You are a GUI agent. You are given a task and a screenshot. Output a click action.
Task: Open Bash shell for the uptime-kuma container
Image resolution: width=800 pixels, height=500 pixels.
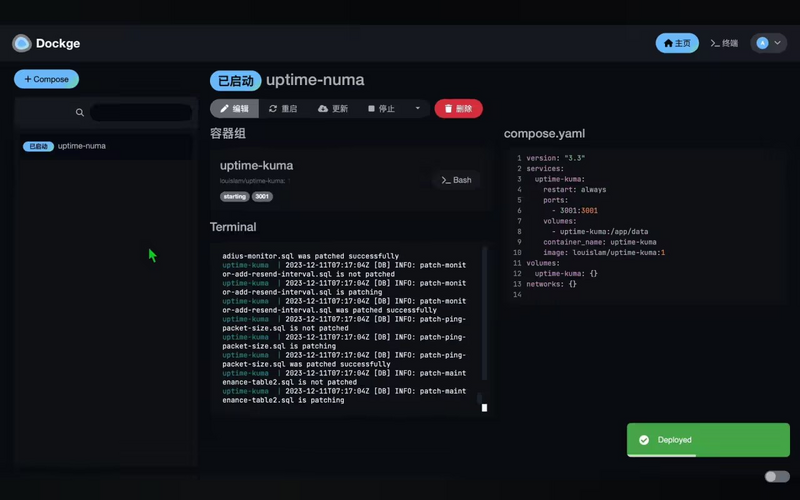[x=456, y=180]
